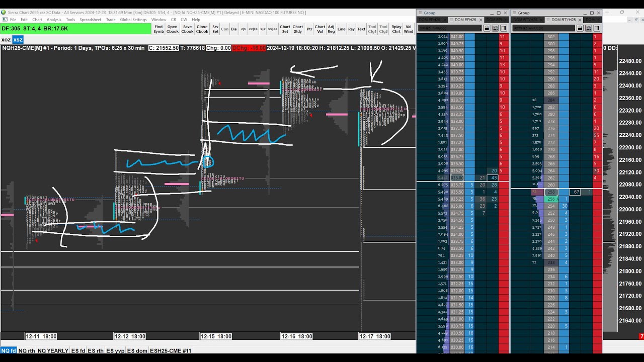Toggle Adj Reg adjust regions
Viewport: 644px width, 362px height.
point(331,29)
